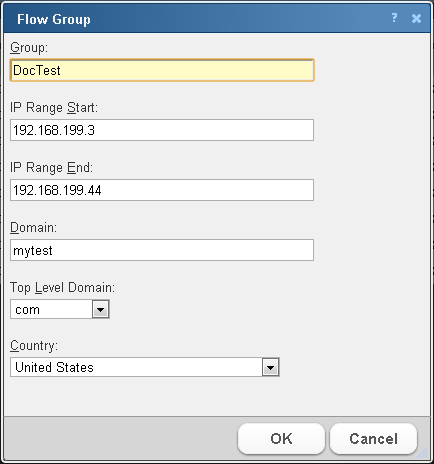Select the Domain field containing mytest

tap(162, 250)
